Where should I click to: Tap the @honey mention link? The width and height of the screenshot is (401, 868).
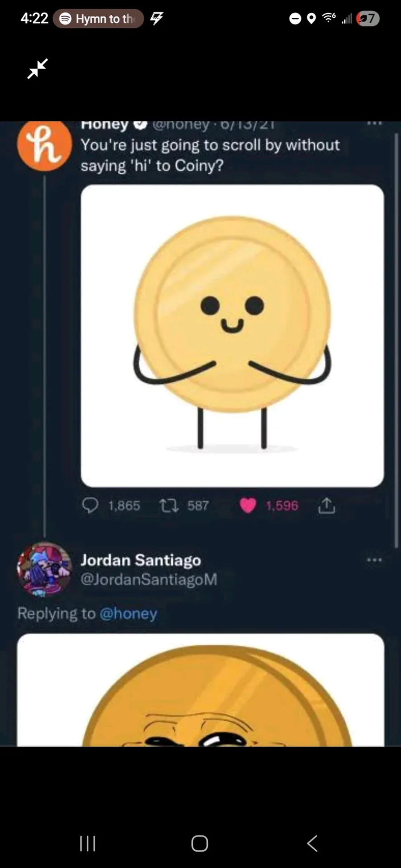(128, 613)
